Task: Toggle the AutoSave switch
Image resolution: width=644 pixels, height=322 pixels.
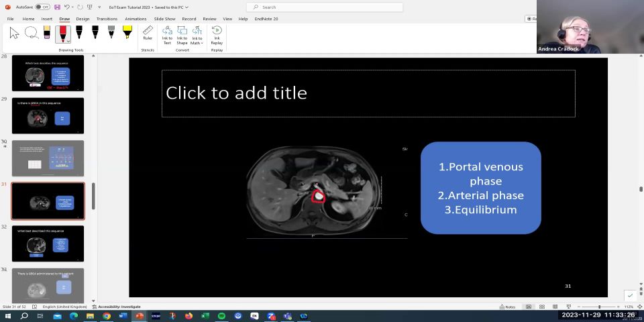Action: click(42, 7)
